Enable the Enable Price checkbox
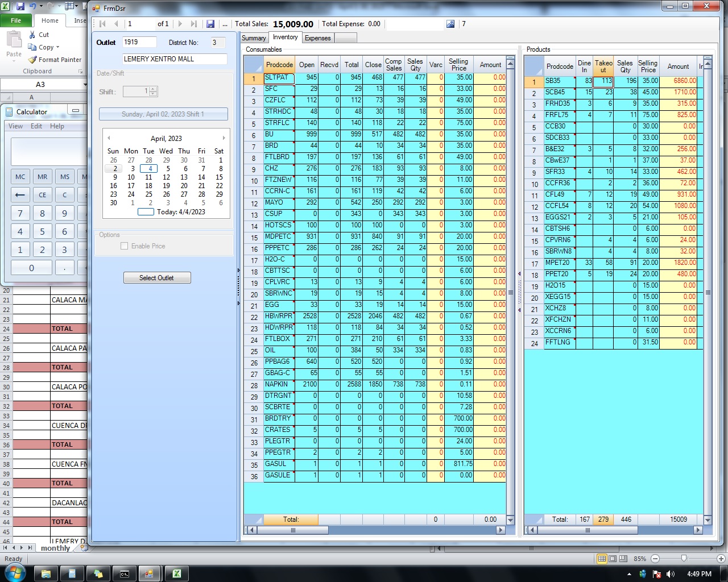 (124, 246)
